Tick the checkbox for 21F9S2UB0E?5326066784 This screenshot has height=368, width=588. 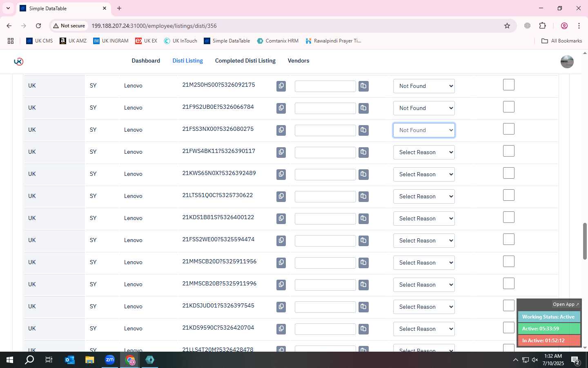(508, 107)
